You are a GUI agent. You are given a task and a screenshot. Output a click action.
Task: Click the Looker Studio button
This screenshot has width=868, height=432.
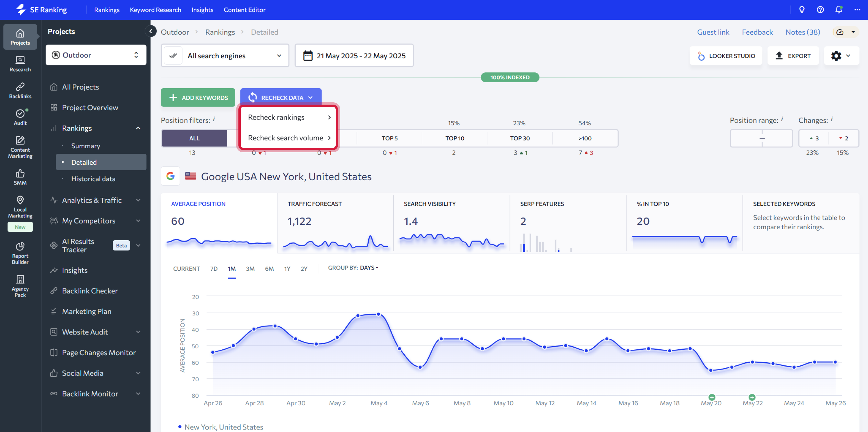click(x=726, y=56)
